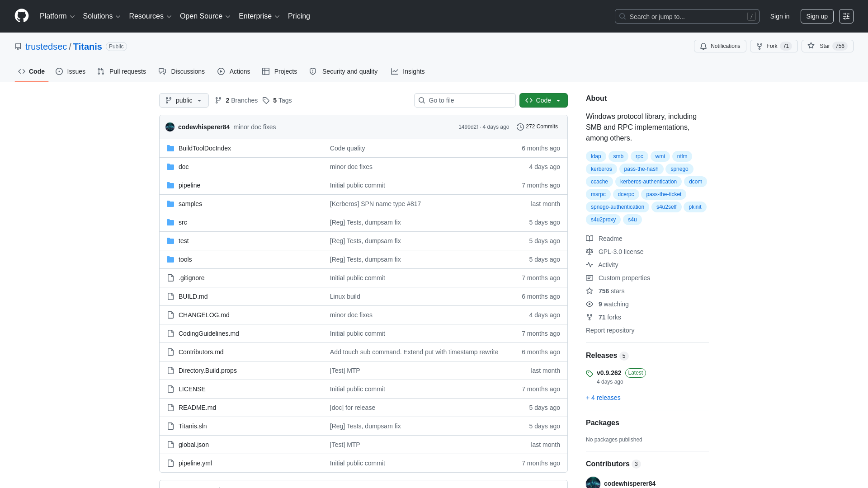Focus the Search or jump to field

[687, 16]
